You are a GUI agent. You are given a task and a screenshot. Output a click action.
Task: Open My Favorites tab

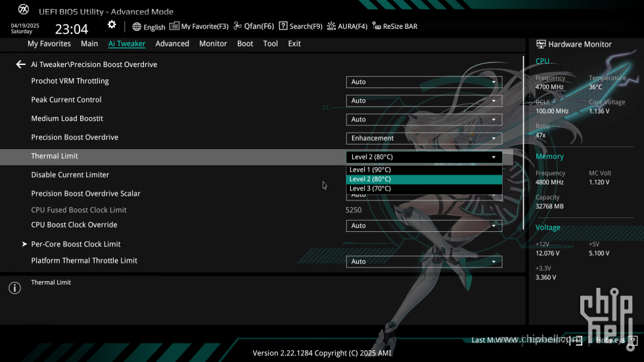point(49,43)
